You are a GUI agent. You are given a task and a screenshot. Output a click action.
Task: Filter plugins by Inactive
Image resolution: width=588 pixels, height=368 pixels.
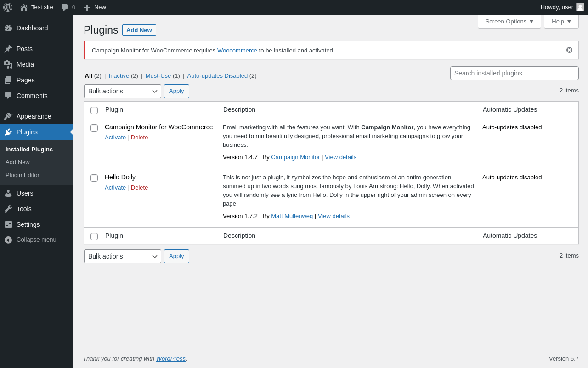point(119,76)
